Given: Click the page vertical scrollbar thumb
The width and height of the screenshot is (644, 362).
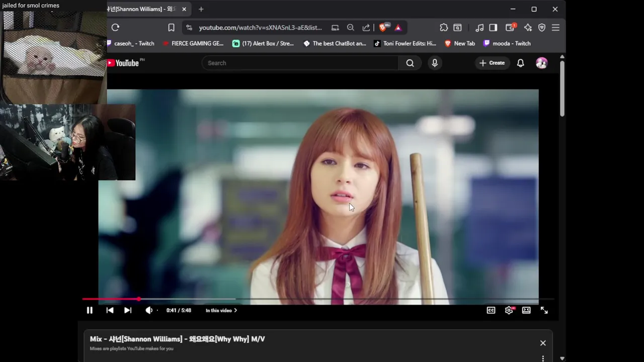Looking at the screenshot, I should [562, 89].
